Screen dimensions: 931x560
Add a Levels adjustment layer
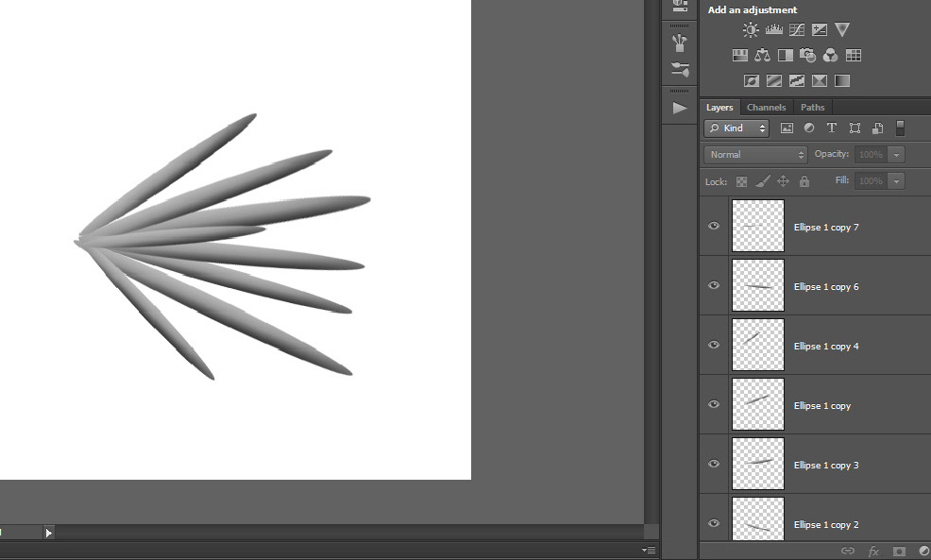774,30
